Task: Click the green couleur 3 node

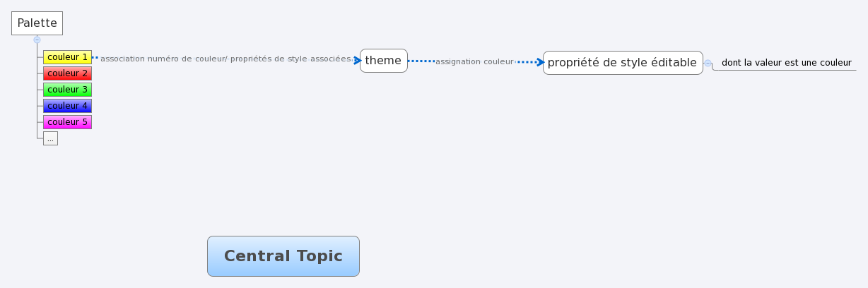Action: pos(67,90)
